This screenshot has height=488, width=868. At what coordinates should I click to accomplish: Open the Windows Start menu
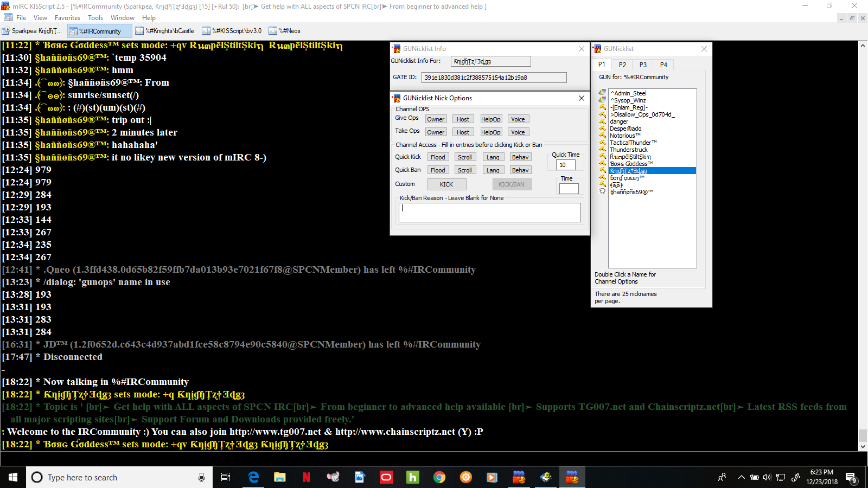[x=13, y=477]
